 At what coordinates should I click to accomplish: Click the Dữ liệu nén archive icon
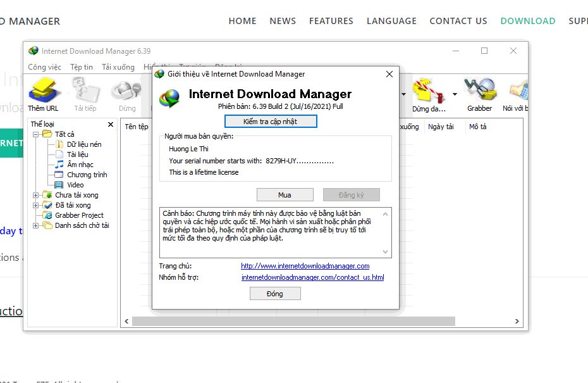[x=59, y=144]
